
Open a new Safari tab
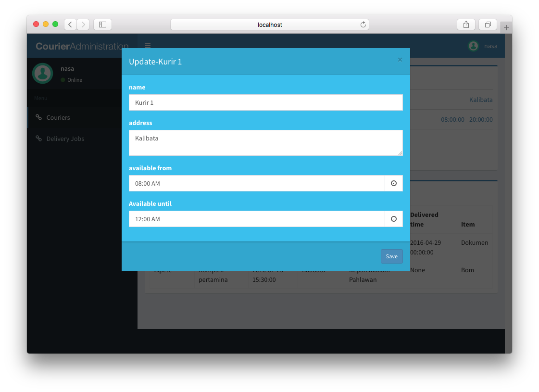[x=506, y=27]
